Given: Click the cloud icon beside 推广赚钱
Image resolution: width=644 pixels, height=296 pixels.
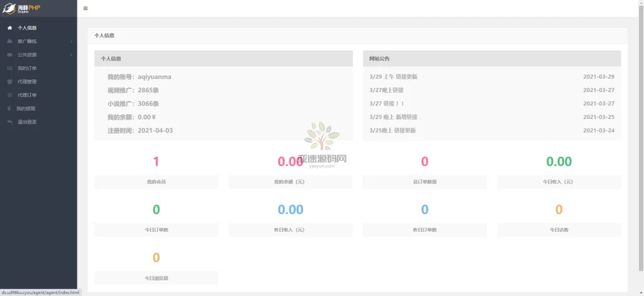Looking at the screenshot, I should 9,42.
